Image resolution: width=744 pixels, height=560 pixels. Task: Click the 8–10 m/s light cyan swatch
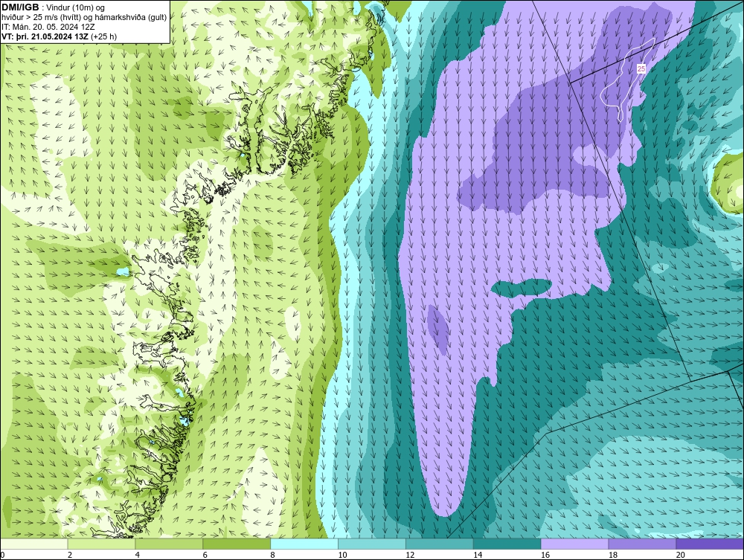click(304, 544)
